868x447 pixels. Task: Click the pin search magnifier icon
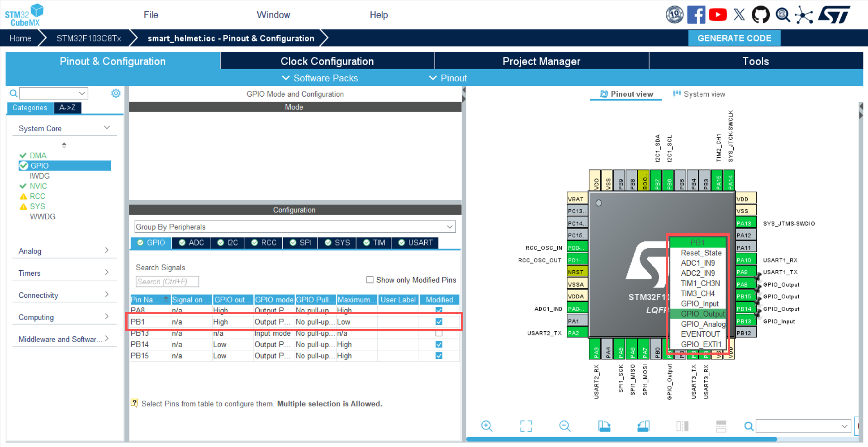[749, 426]
